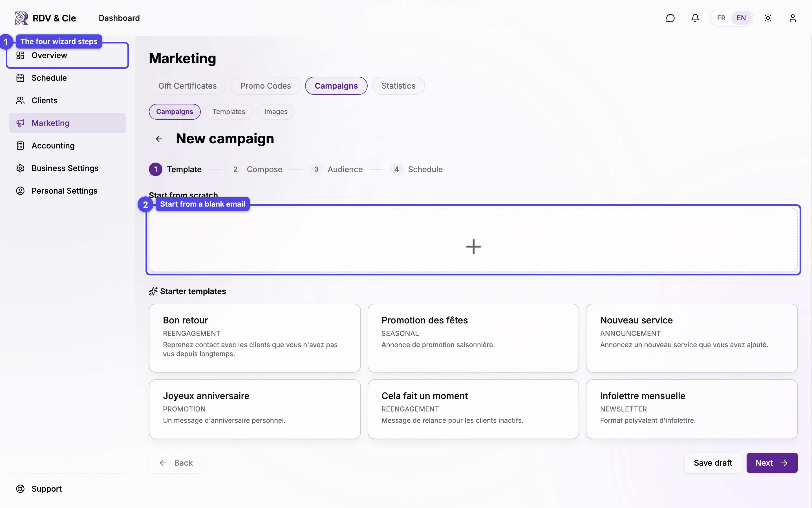
Task: Click the Support lifebuoy icon
Action: coord(21,489)
